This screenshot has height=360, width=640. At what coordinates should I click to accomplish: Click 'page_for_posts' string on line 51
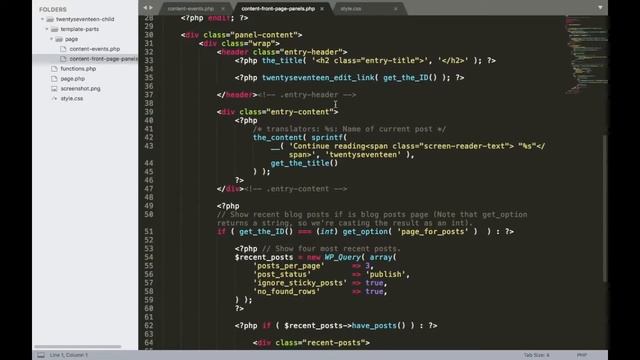point(433,231)
